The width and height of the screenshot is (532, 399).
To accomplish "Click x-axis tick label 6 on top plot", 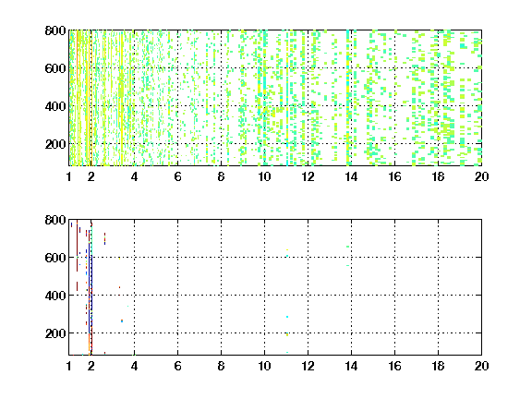I will point(177,176).
